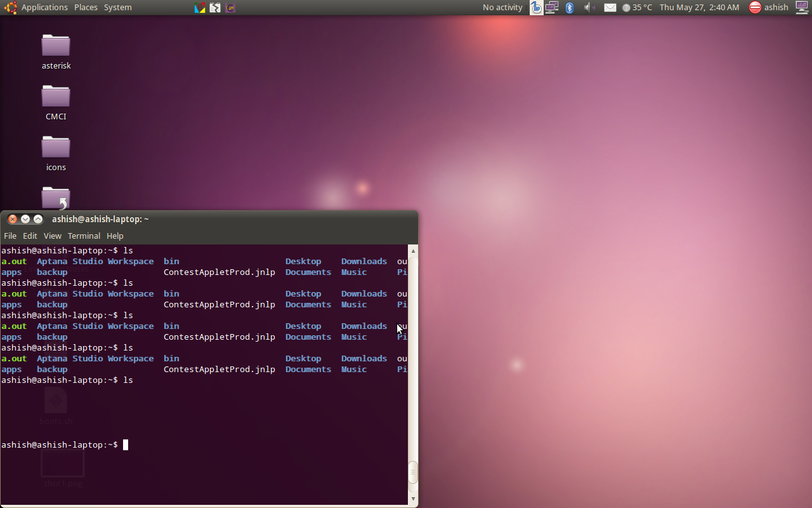Open the ashish user status menu

pos(768,8)
